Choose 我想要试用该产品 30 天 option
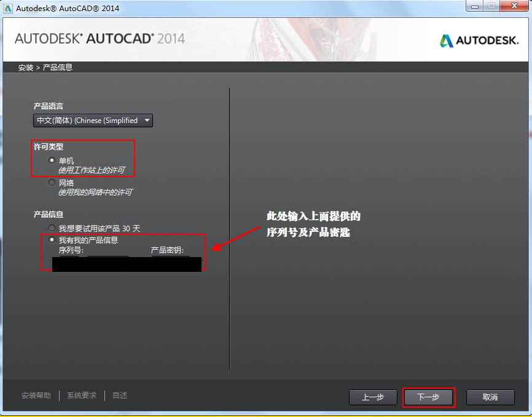The image size is (532, 417). (x=52, y=228)
